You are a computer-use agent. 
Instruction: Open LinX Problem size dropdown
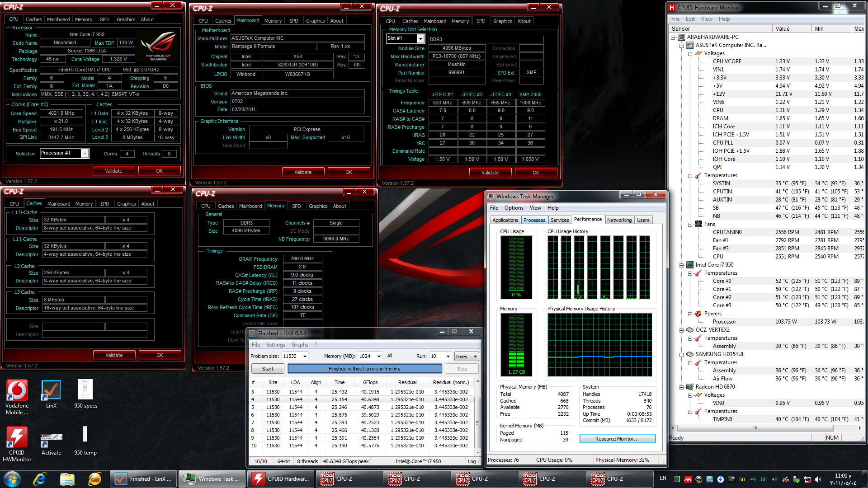tap(305, 357)
